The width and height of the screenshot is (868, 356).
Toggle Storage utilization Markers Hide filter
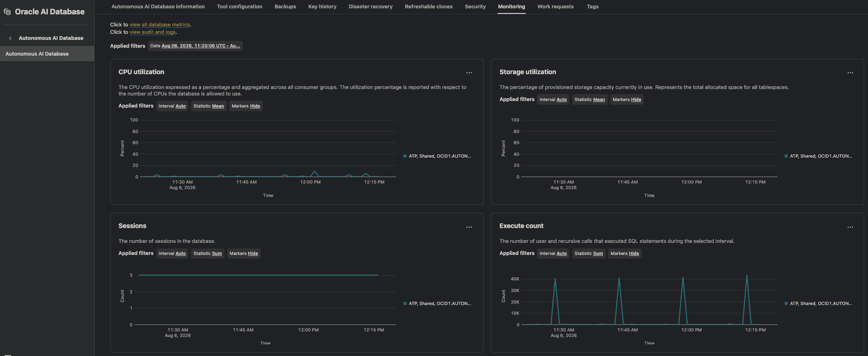[627, 100]
